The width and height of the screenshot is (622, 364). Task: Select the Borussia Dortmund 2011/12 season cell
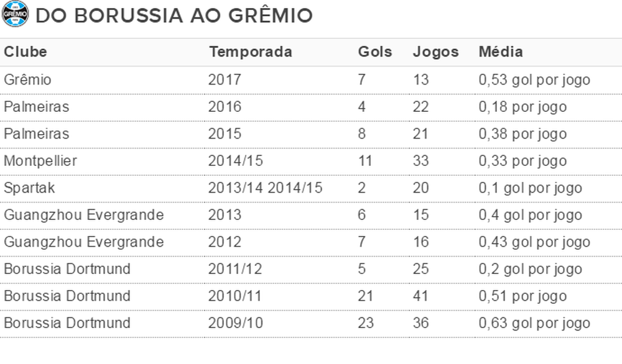235,269
